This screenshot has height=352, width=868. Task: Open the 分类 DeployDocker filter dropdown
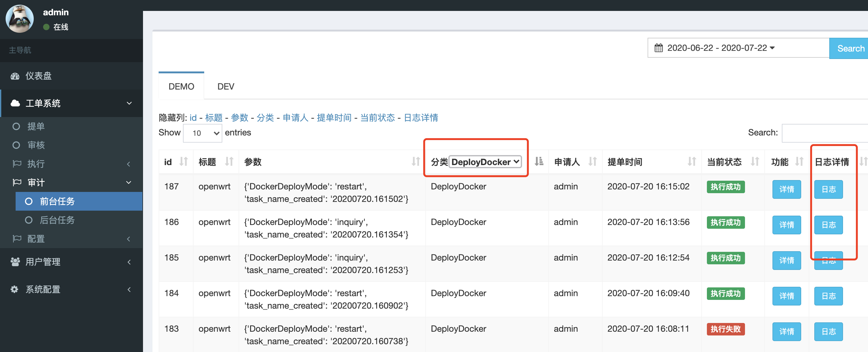[485, 162]
